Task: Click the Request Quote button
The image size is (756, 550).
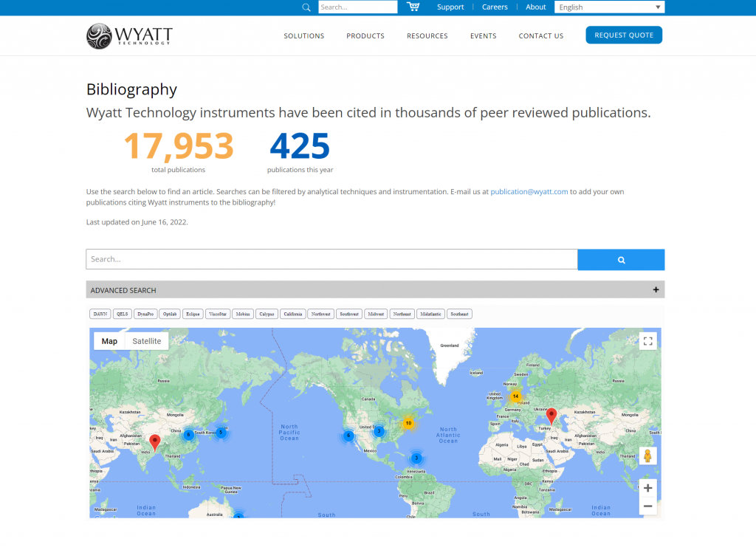Action: coord(624,35)
